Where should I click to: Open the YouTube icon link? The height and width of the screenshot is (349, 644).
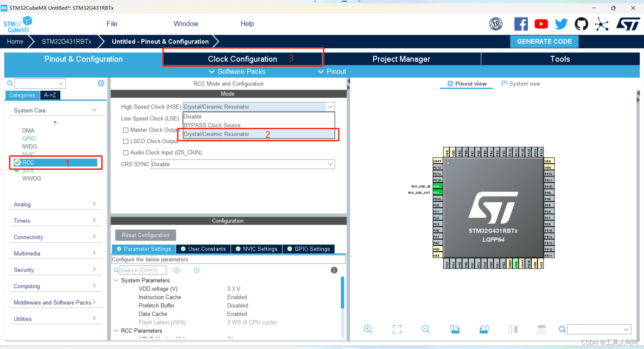click(541, 24)
